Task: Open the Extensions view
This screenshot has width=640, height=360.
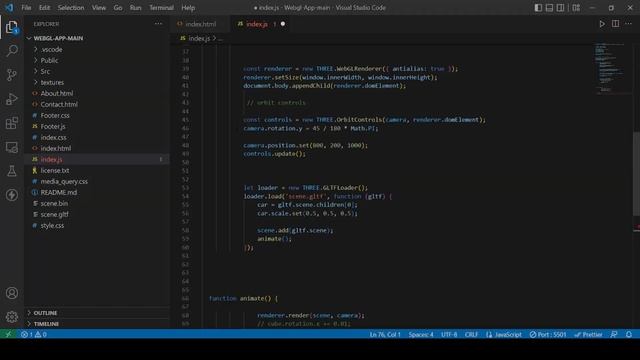Action: 12,123
